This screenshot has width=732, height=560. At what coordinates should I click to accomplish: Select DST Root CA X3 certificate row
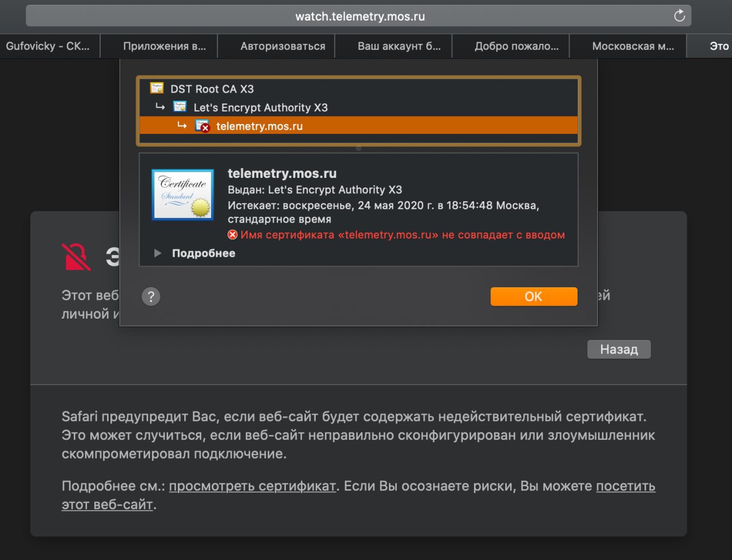click(359, 89)
